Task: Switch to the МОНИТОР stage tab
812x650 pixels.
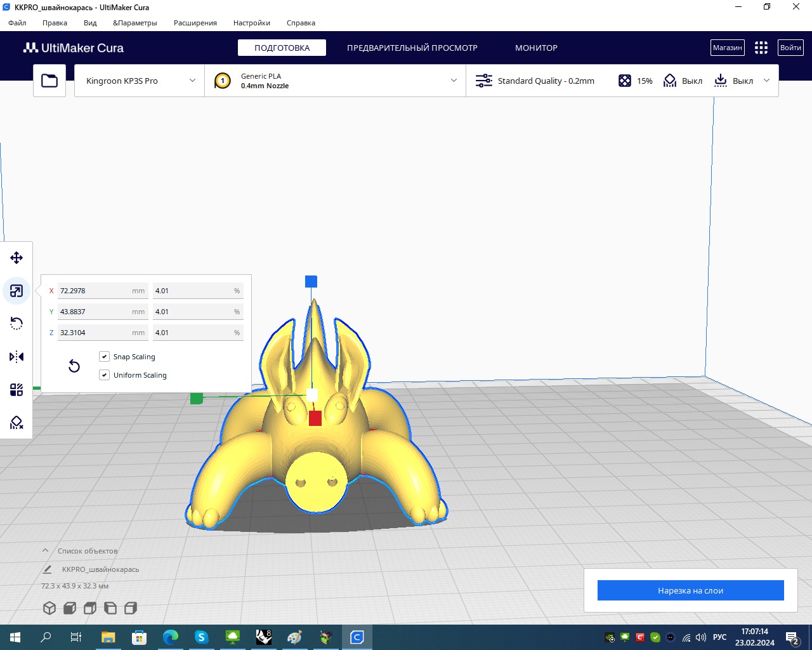Action: tap(536, 48)
